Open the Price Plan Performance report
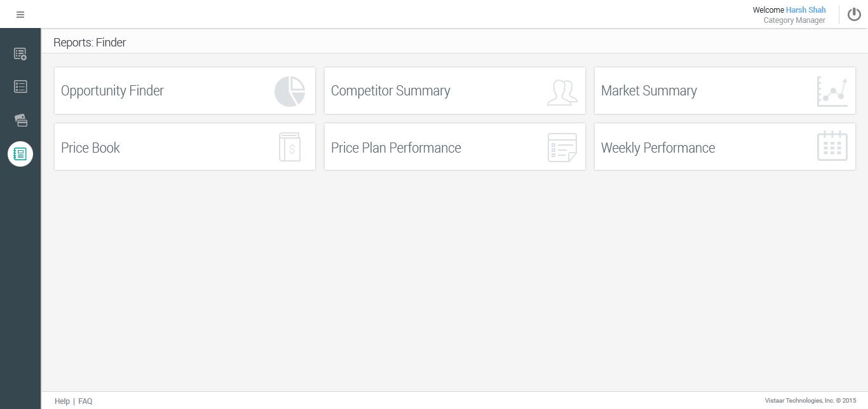 (396, 148)
